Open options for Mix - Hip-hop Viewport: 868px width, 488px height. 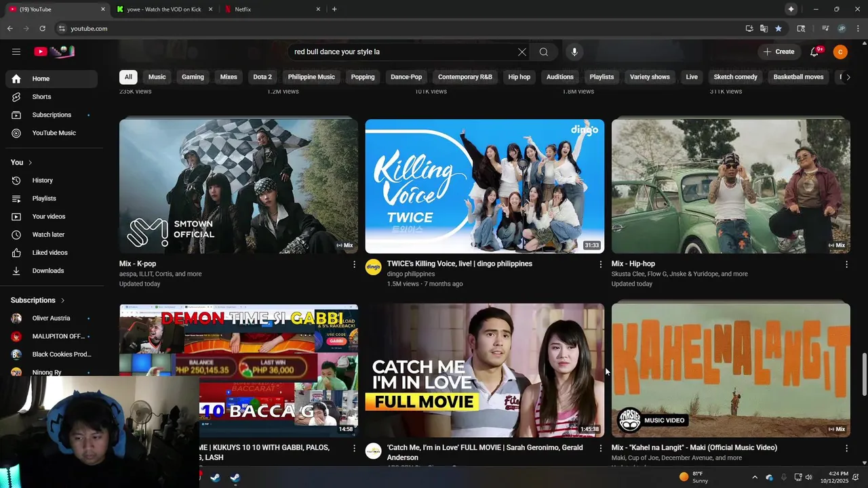(x=846, y=264)
